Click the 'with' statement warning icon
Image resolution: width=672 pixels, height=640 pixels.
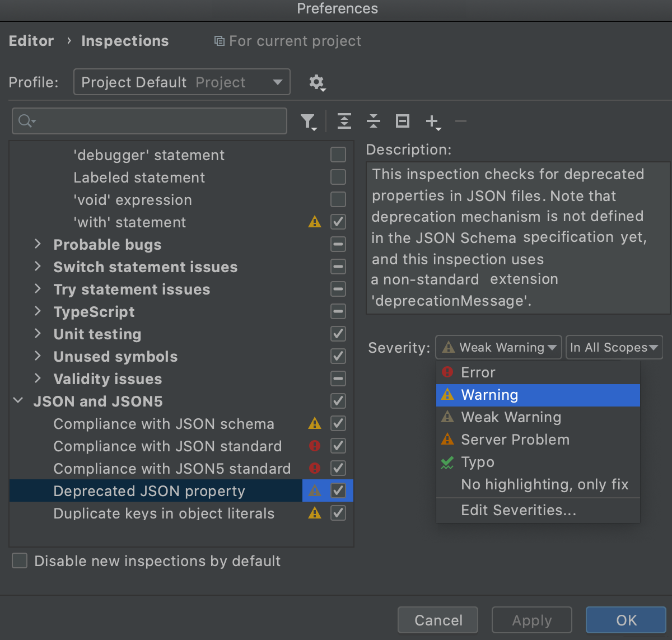(x=315, y=222)
